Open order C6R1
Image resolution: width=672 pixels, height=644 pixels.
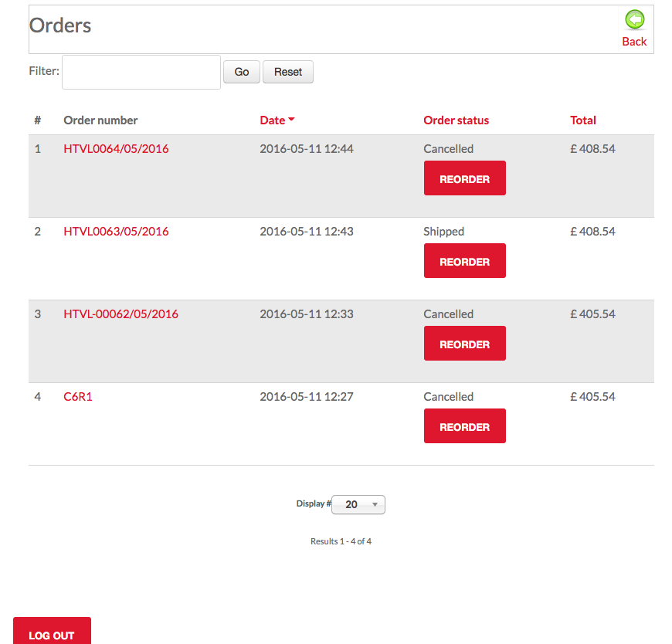78,397
